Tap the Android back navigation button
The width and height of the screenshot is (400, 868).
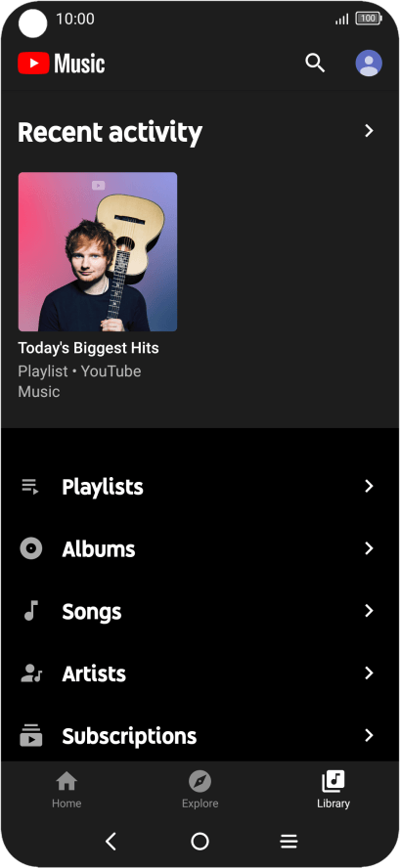(111, 842)
